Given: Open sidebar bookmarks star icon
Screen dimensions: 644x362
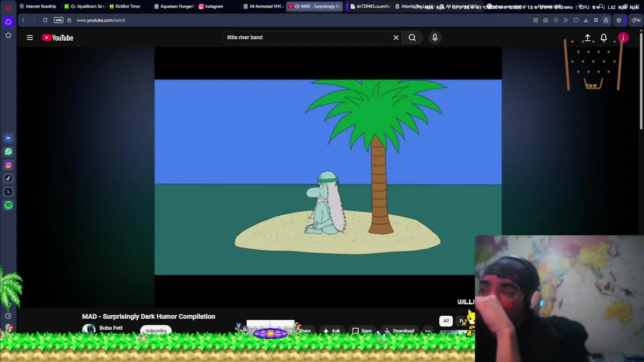Looking at the screenshot, I should coord(8,35).
